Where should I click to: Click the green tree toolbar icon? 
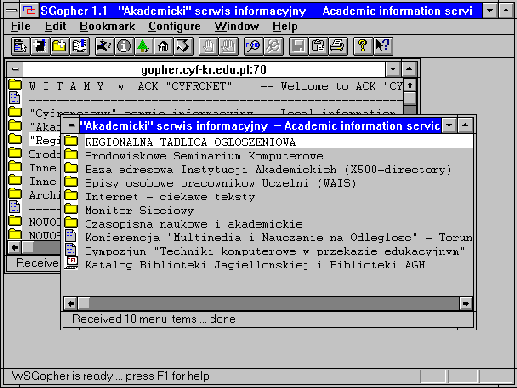(x=143, y=46)
